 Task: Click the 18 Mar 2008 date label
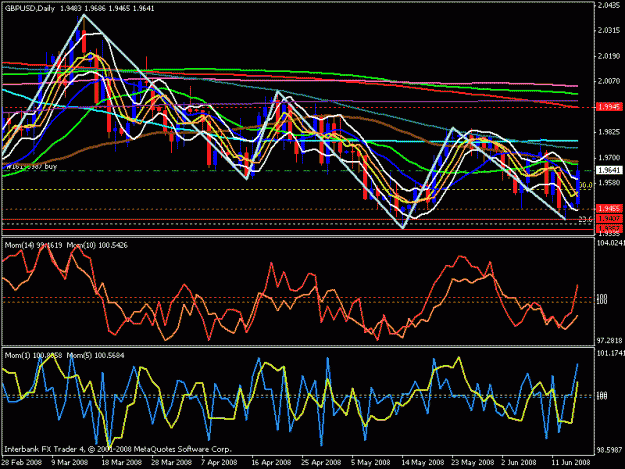click(x=122, y=463)
